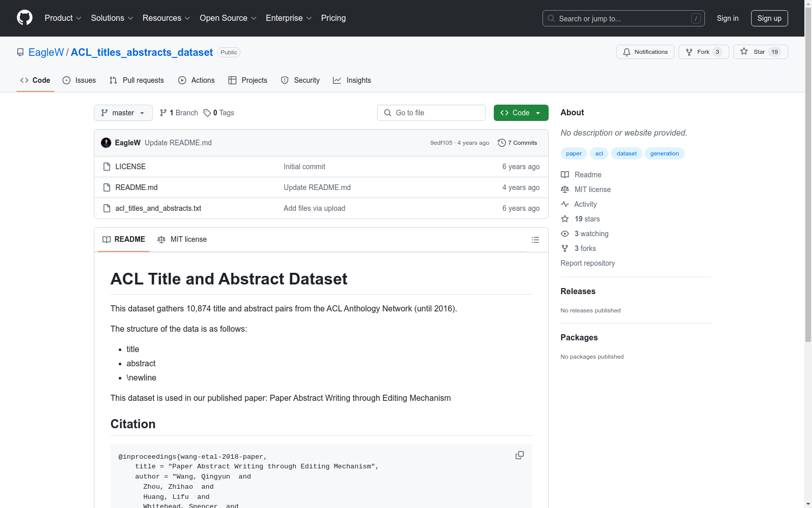The height and width of the screenshot is (508, 812).
Task: Click the pulse icon beside Activity
Action: [565, 204]
